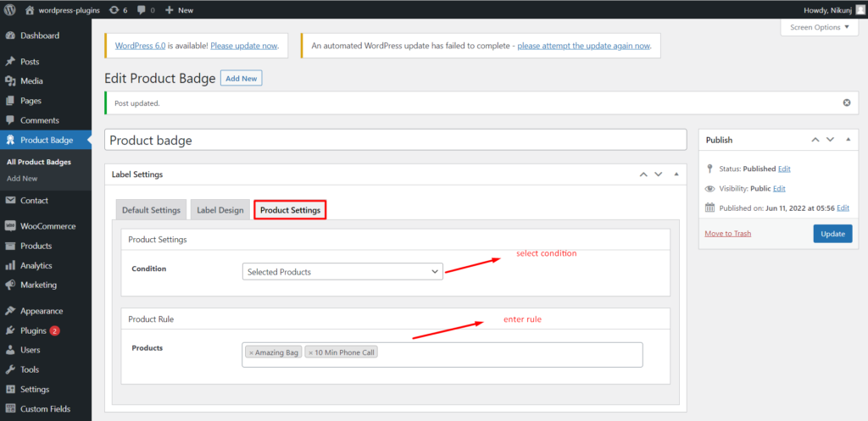Open All Product Badges submenu item
868x421 pixels.
point(39,162)
